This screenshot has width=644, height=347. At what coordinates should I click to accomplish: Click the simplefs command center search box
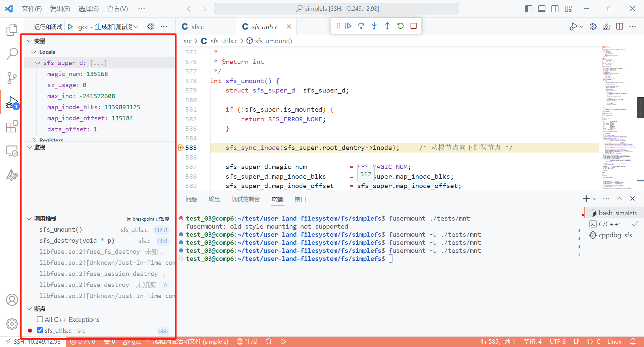[x=336, y=9]
